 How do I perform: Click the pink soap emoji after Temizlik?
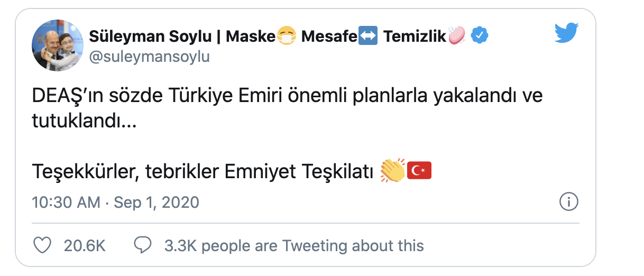pyautogui.click(x=457, y=36)
